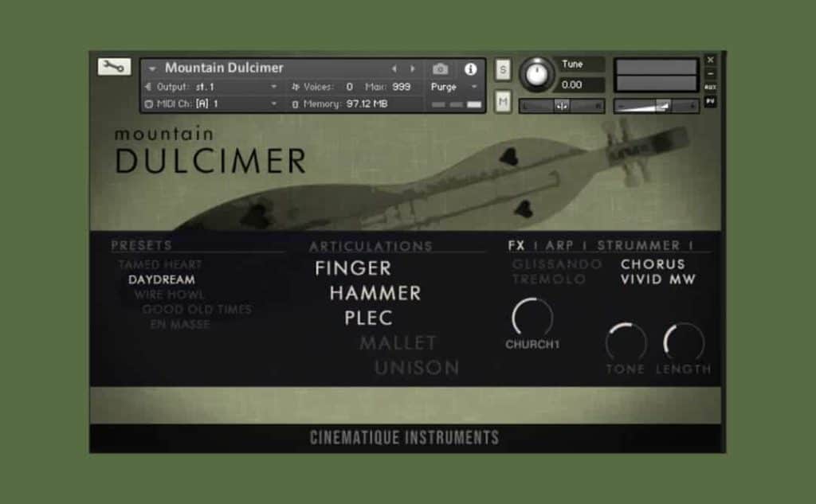
Task: Switch to the STRUMMER tab
Action: [x=638, y=245]
